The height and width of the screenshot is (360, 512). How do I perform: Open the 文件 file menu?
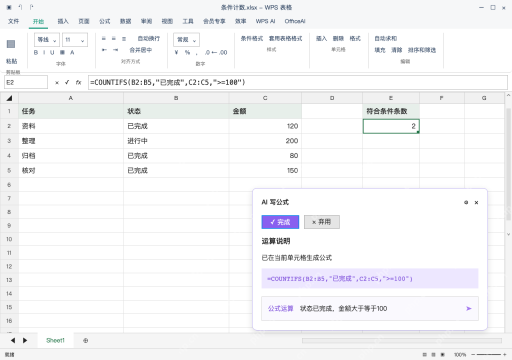pos(13,21)
